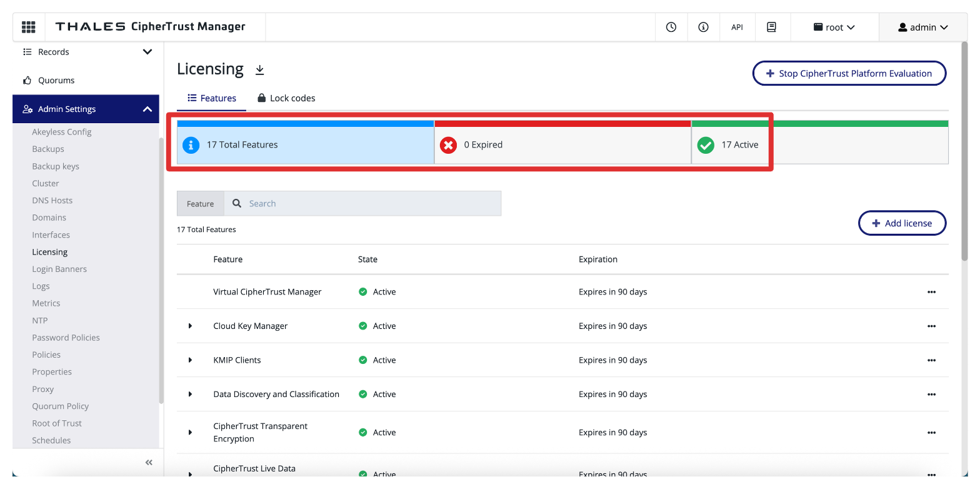Click the info circle icon in header
The height and width of the screenshot is (489, 980).
[x=703, y=27]
